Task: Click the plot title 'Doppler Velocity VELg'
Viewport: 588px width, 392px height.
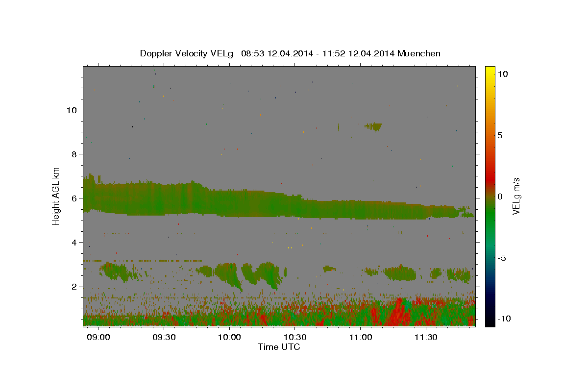Action: coord(187,53)
